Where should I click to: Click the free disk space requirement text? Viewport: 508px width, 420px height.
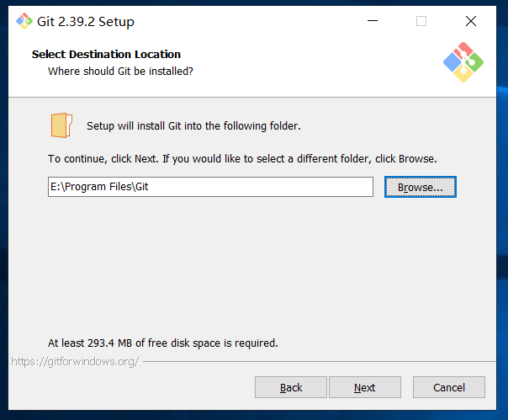pyautogui.click(x=163, y=343)
